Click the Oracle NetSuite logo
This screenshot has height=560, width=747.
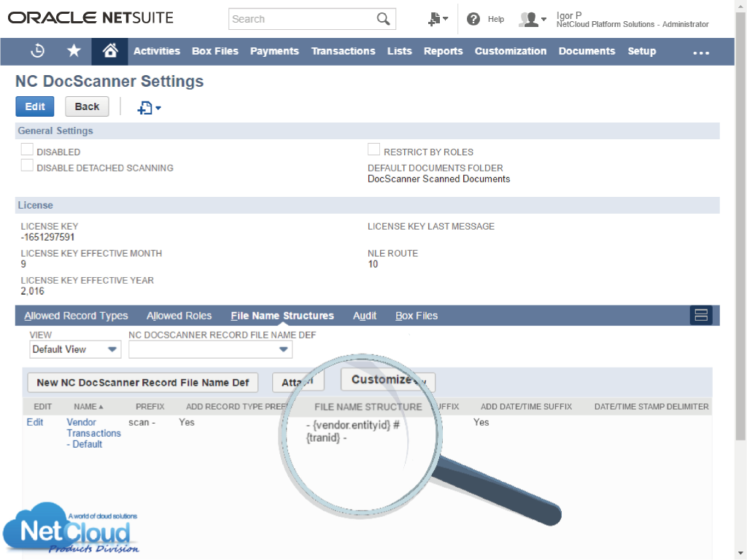coord(90,18)
